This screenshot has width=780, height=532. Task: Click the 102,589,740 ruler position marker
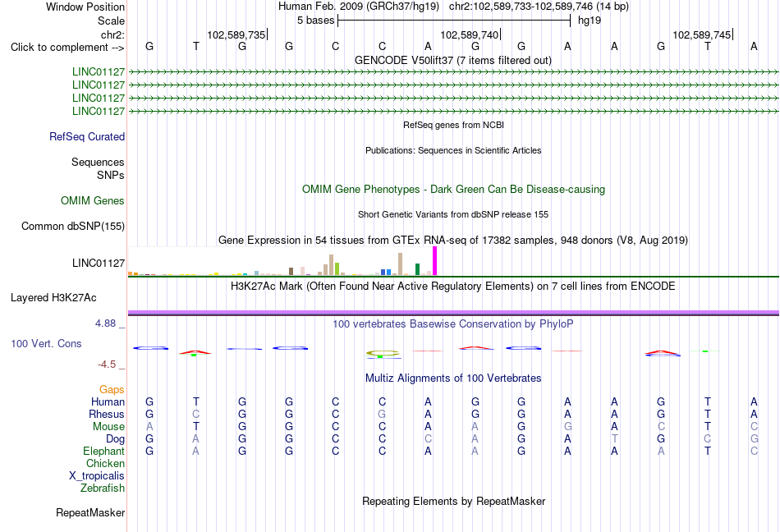coord(470,34)
